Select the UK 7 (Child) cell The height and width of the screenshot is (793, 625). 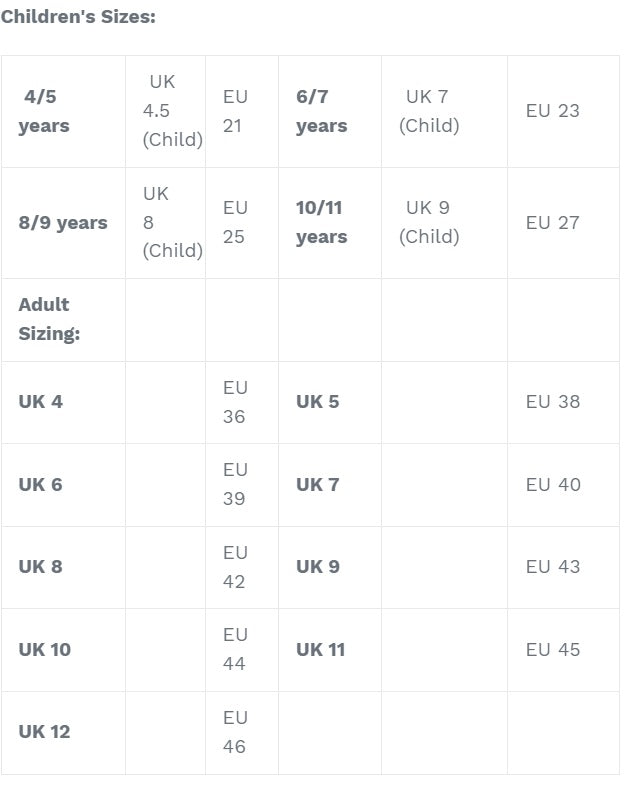pyautogui.click(x=444, y=111)
